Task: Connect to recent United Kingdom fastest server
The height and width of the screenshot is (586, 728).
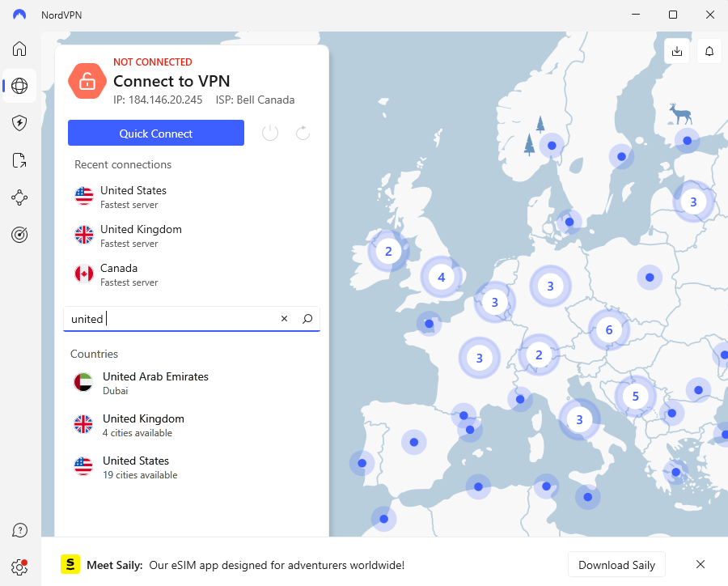Action: [x=191, y=236]
